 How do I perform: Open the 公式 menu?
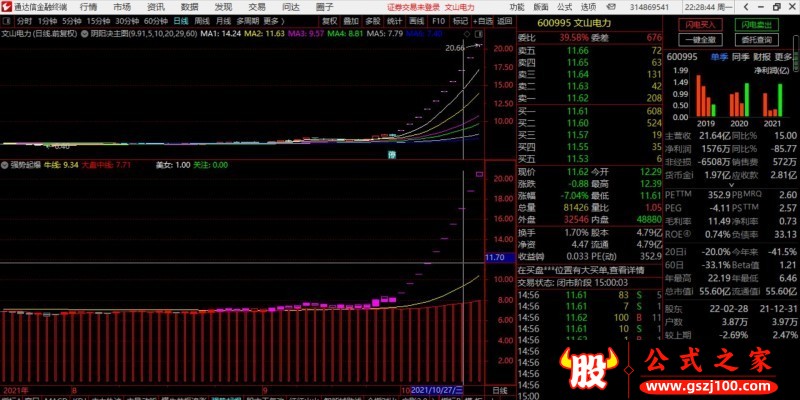pos(564,7)
